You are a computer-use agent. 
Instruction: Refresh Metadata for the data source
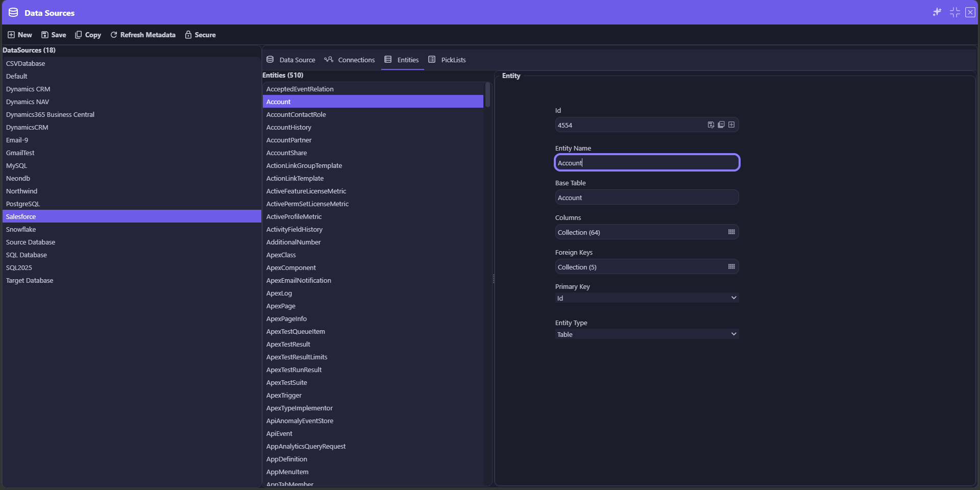[143, 35]
